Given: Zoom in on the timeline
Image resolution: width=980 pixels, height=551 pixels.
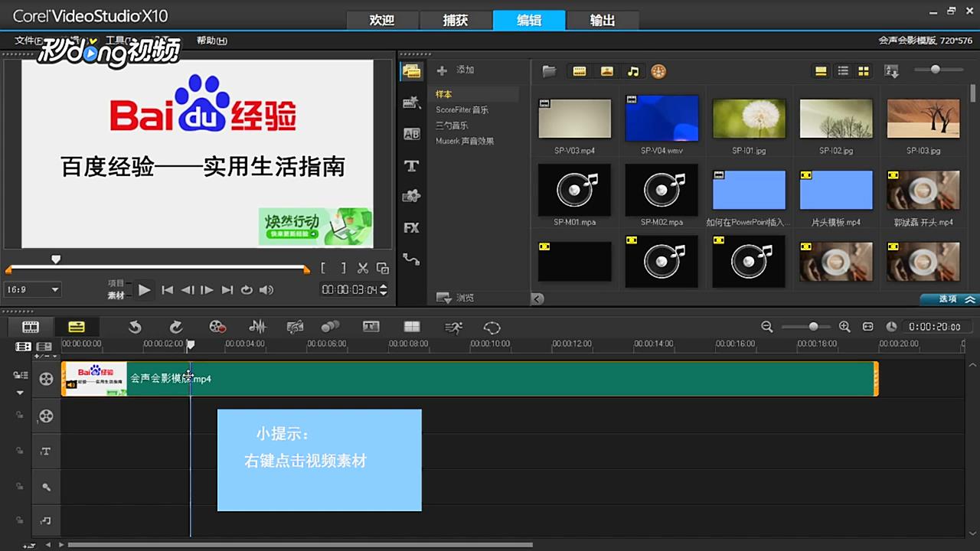Looking at the screenshot, I should (x=844, y=327).
